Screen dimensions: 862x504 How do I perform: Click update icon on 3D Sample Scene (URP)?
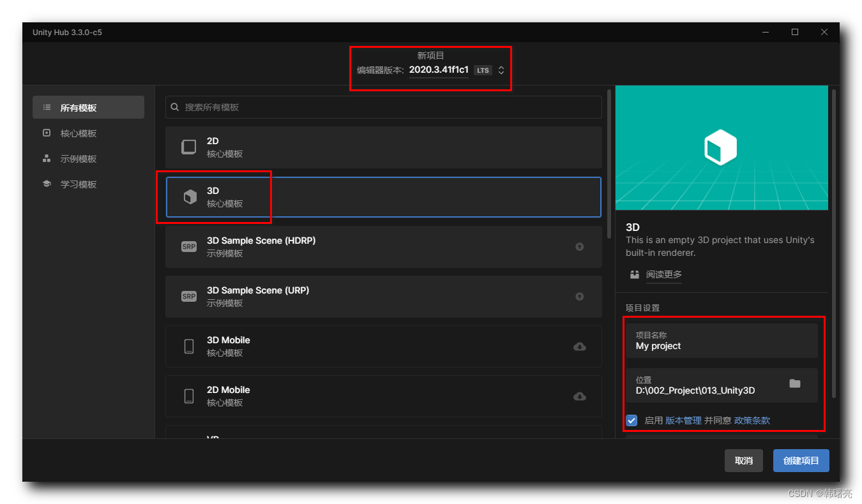pos(580,297)
